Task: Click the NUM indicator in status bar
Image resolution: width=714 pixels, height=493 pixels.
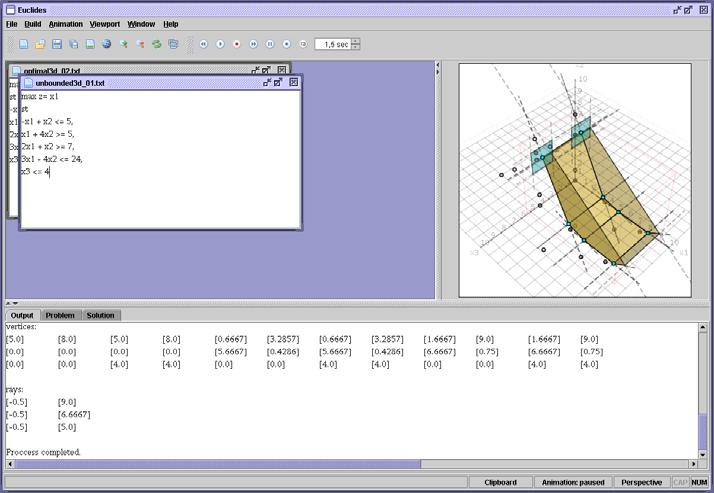Action: click(699, 483)
